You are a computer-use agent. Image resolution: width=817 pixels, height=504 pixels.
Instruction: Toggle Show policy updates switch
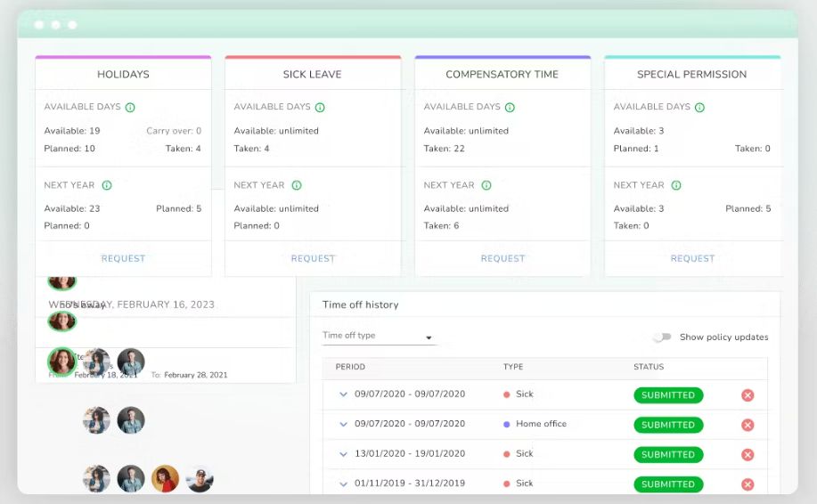pos(662,337)
